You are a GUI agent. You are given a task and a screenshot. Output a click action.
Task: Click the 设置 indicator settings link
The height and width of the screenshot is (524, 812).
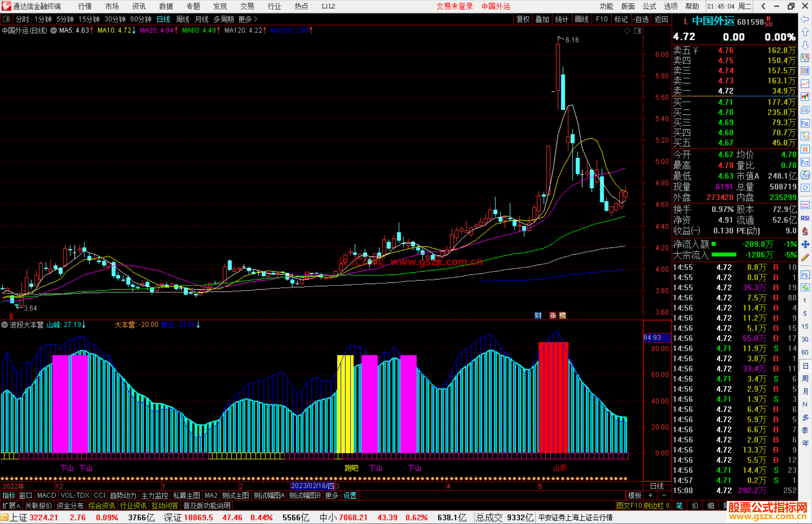pyautogui.click(x=350, y=495)
